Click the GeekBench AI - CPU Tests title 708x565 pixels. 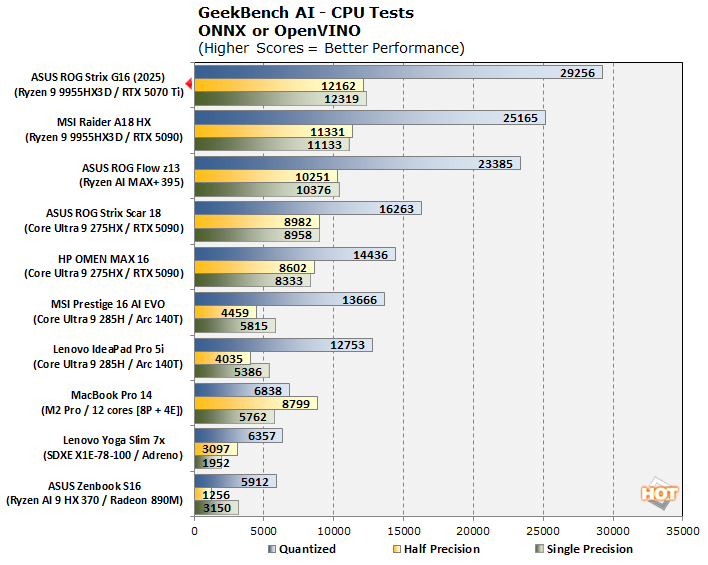pos(306,13)
